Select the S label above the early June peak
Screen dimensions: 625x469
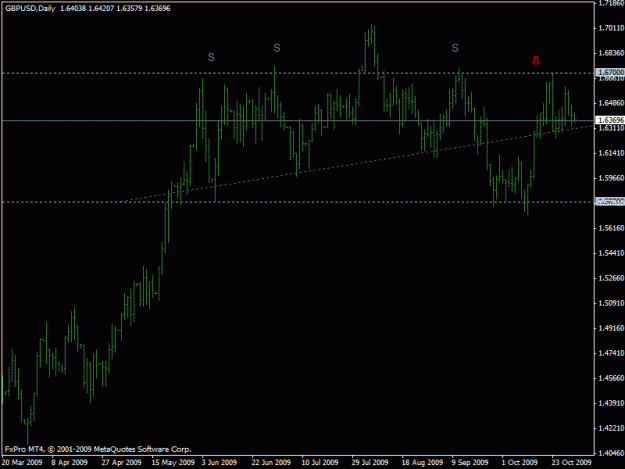(x=211, y=57)
